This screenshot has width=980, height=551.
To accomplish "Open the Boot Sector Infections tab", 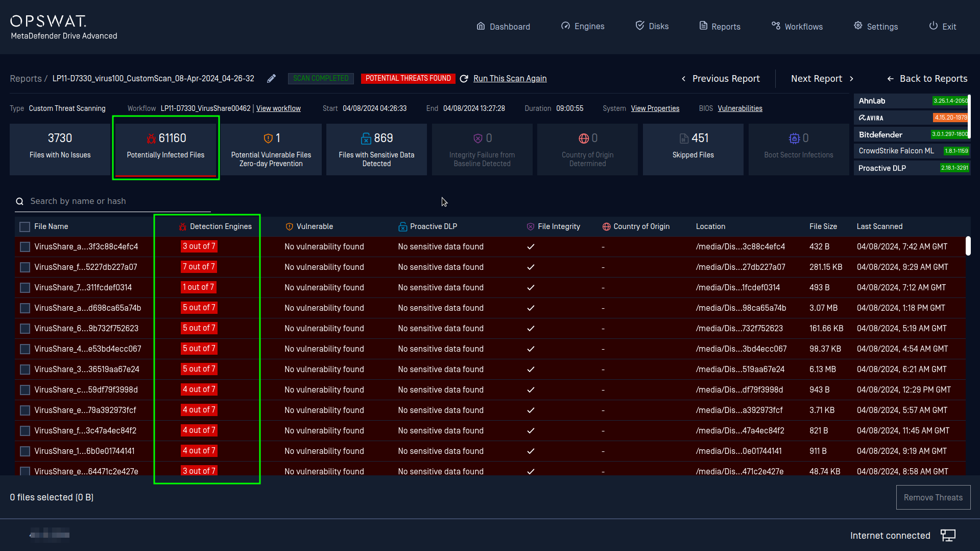I will click(x=799, y=149).
